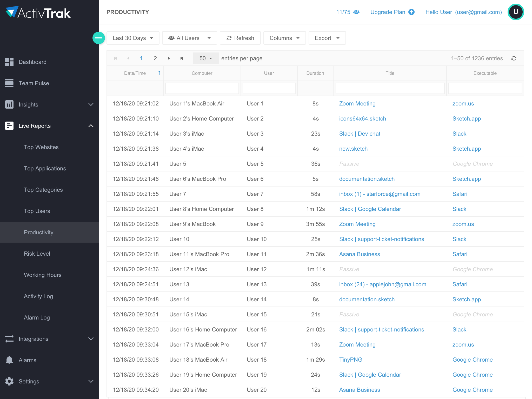This screenshot has height=399, width=532.
Task: Open Alarm Log report
Action: point(37,317)
